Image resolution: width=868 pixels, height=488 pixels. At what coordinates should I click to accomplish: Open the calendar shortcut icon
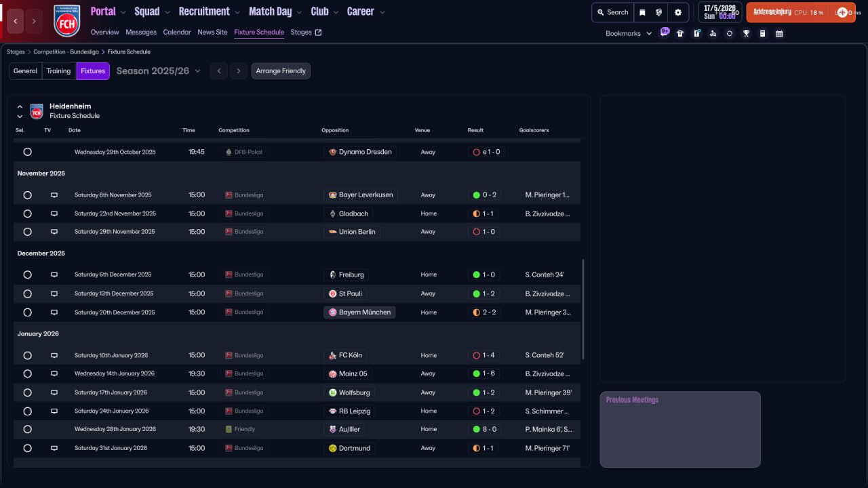click(x=779, y=33)
